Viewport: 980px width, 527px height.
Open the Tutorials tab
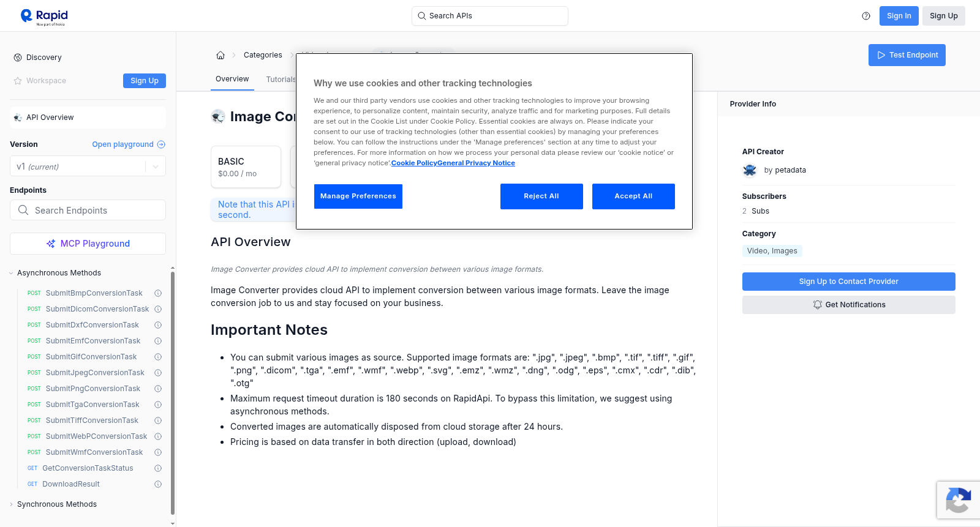pyautogui.click(x=281, y=80)
